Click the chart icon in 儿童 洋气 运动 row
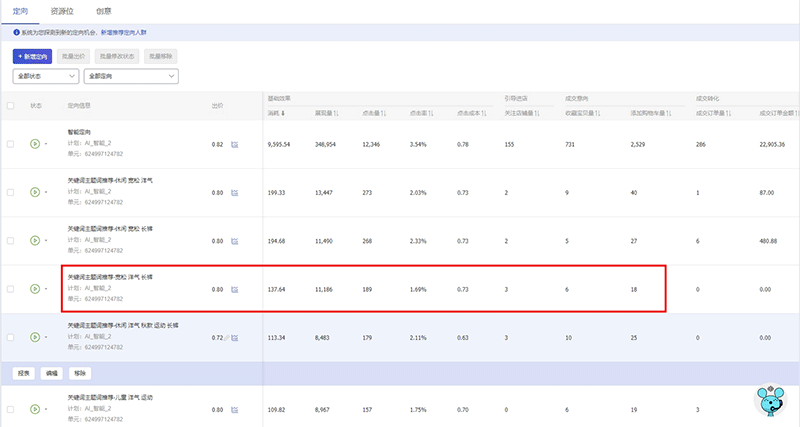800x427 pixels. click(235, 410)
